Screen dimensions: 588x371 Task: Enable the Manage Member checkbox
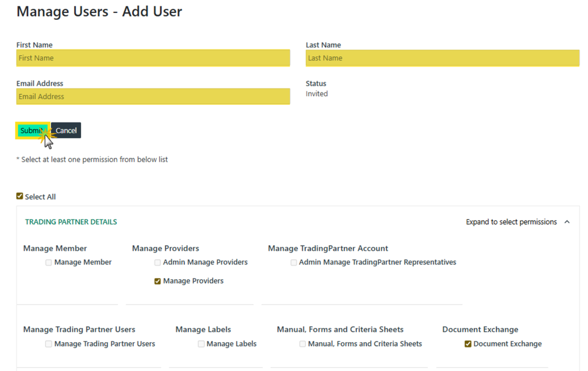tap(48, 262)
